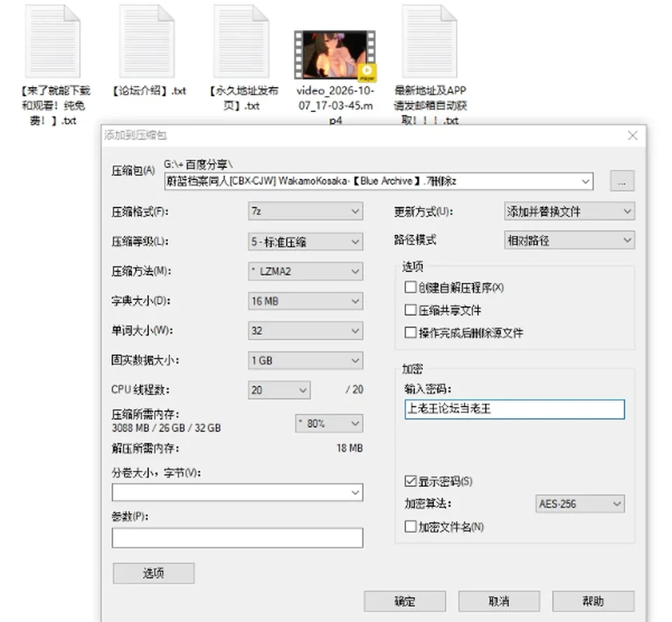Open the 80% memory usage dropdown

(329, 423)
